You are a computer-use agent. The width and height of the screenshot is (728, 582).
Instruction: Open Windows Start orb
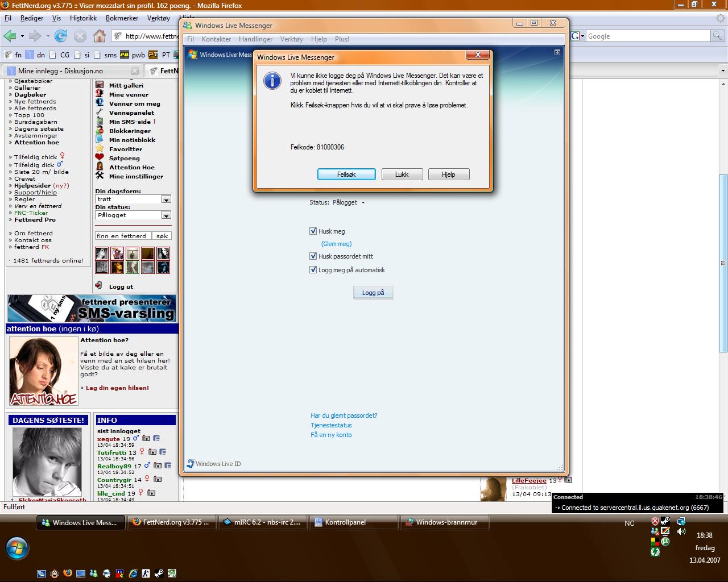coord(16,548)
